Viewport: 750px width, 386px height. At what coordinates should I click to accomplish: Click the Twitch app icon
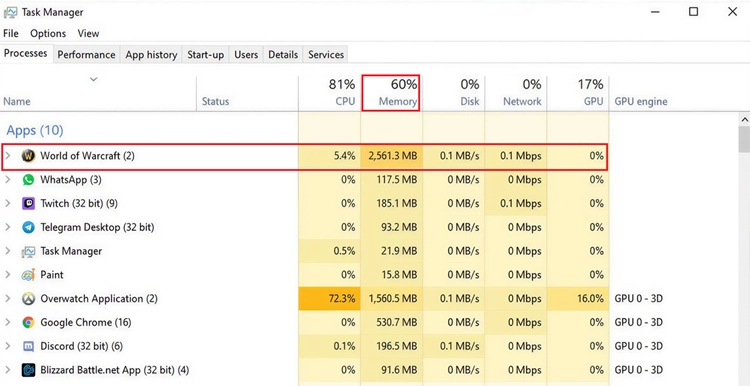tap(28, 204)
